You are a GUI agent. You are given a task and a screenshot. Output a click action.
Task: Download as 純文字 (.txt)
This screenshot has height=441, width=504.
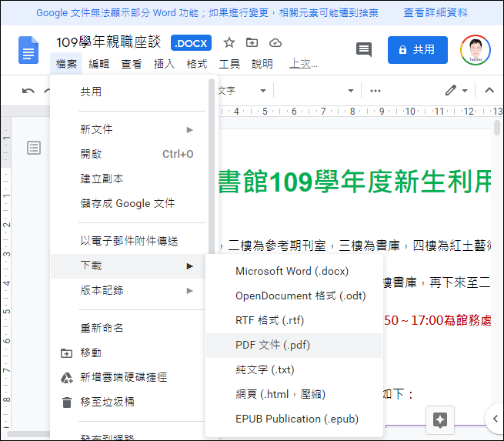coord(294,370)
